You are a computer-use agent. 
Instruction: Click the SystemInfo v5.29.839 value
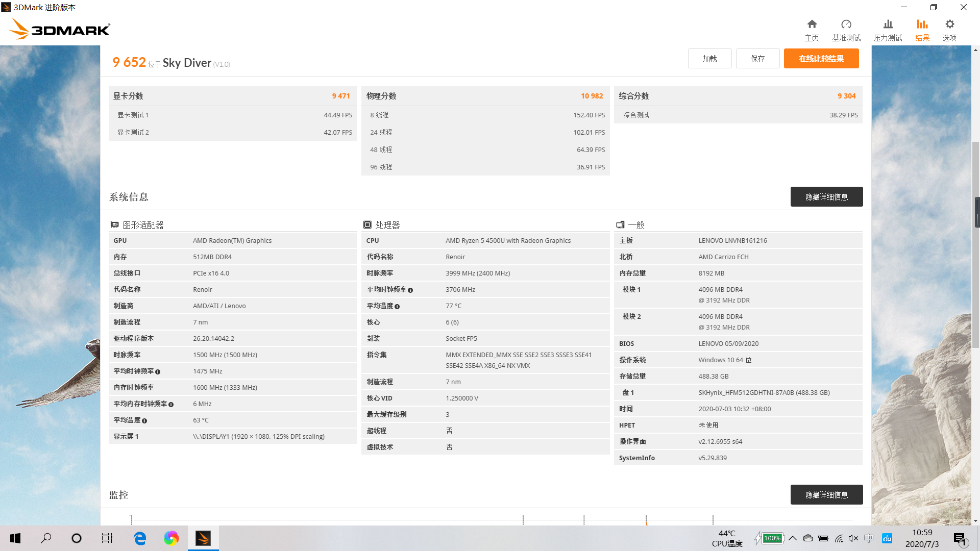point(713,458)
